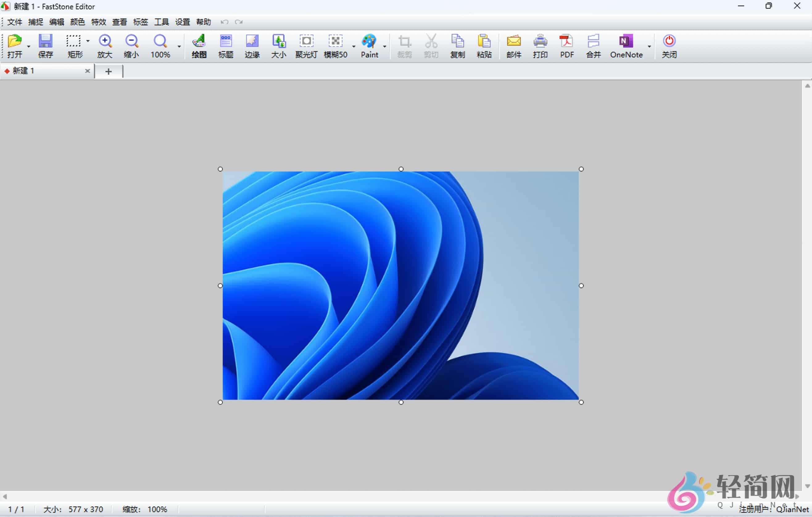Open the 大小 resize tool
Viewport: 812px width, 517px height.
click(x=279, y=41)
